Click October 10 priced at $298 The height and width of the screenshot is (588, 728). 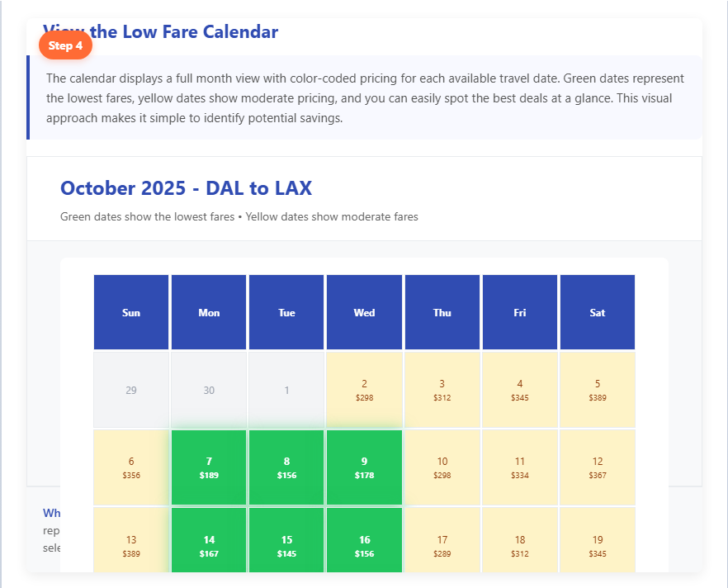click(442, 467)
